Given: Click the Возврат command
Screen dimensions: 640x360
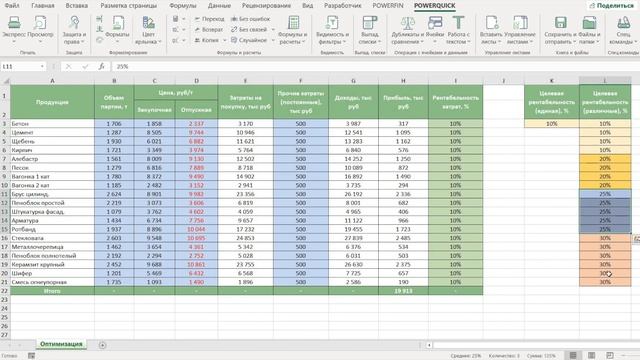Looking at the screenshot, I should pyautogui.click(x=209, y=29).
